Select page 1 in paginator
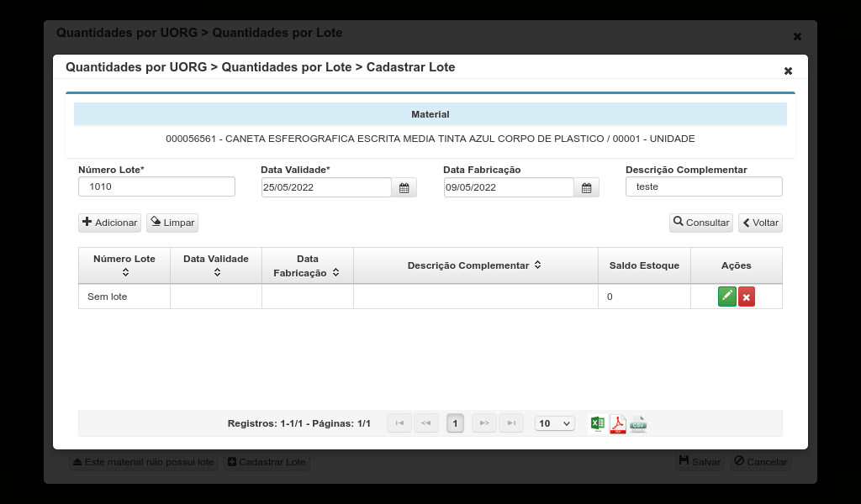The width and height of the screenshot is (861, 504). (455, 423)
